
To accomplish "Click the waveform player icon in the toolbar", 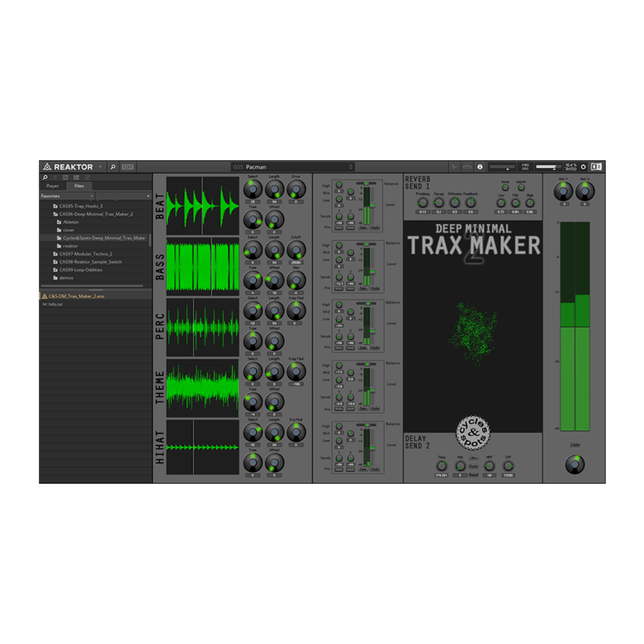I will (x=455, y=167).
